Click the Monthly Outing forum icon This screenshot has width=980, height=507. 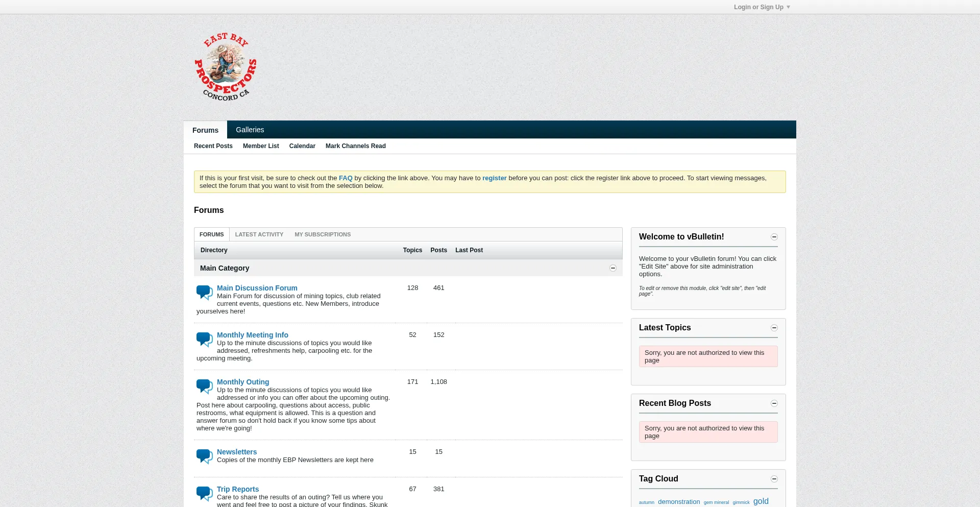pyautogui.click(x=204, y=387)
